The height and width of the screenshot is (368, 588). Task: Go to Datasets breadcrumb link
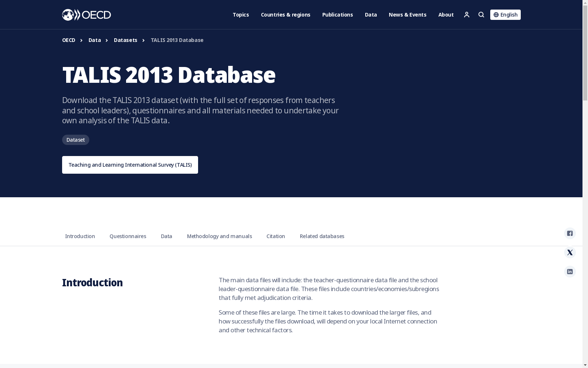pos(125,40)
